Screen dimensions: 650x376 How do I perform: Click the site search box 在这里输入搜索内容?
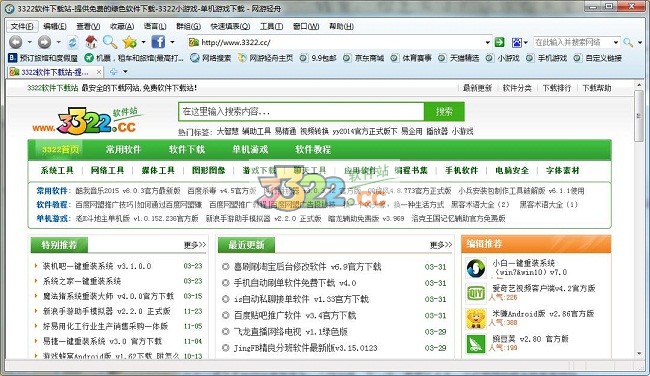pyautogui.click(x=301, y=112)
